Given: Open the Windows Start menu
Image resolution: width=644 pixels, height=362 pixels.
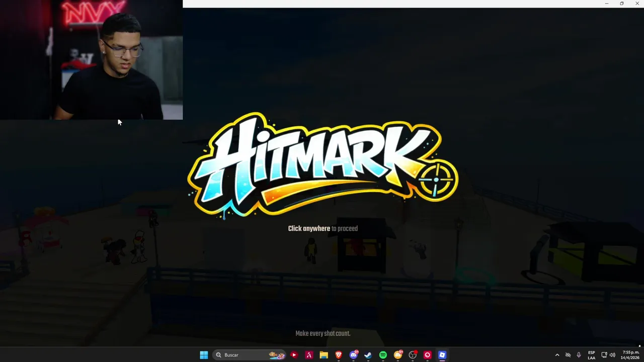Looking at the screenshot, I should point(204,355).
